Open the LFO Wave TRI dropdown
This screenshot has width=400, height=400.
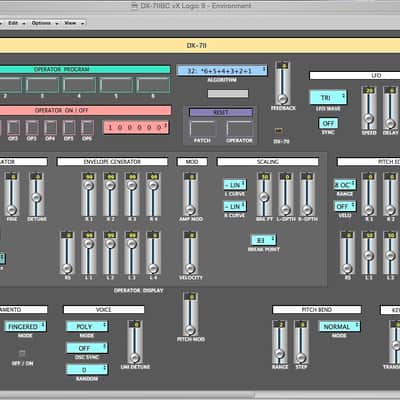[328, 97]
